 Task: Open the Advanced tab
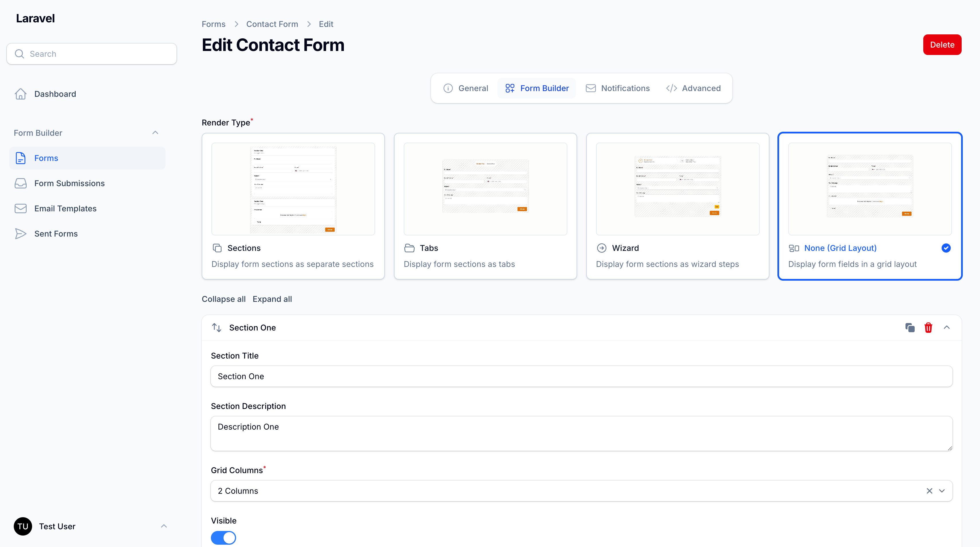(693, 88)
